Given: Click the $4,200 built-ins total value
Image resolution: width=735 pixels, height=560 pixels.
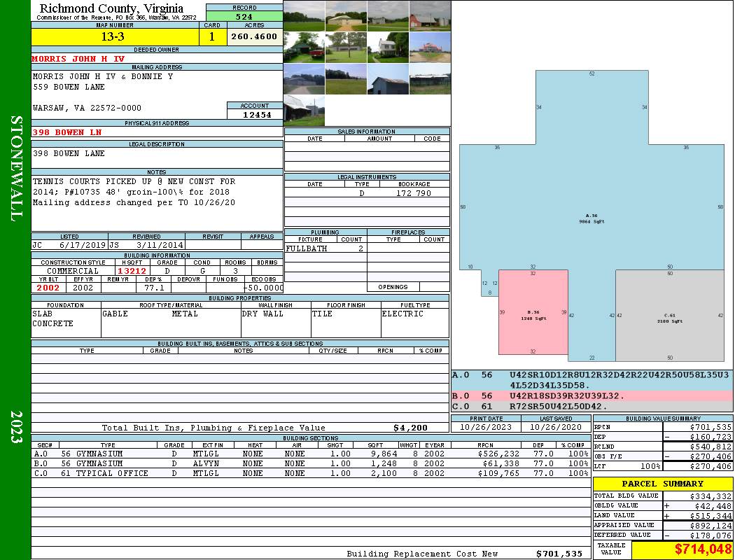Looking at the screenshot, I should coord(411,428).
